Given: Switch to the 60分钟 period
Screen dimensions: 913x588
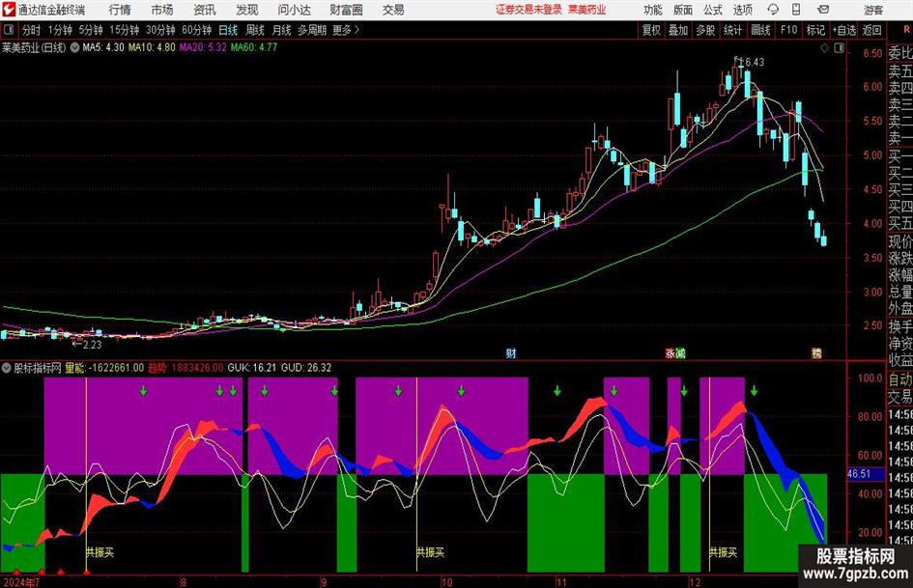Looking at the screenshot, I should 196,30.
